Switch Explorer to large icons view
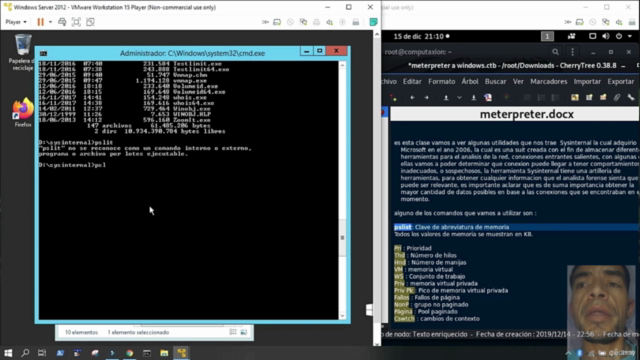 244,332
